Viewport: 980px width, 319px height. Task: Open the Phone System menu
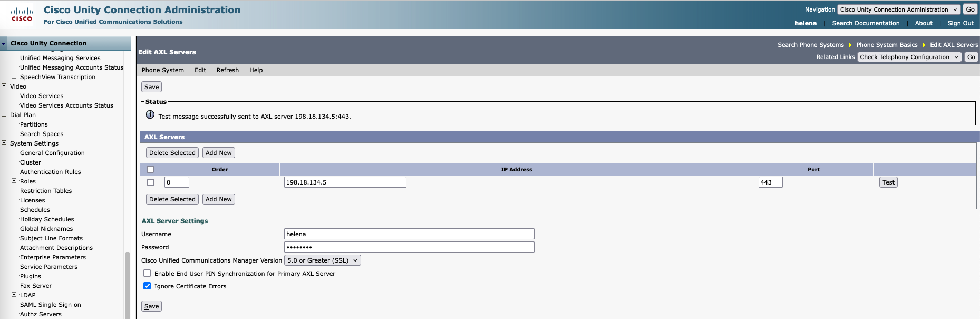coord(162,70)
